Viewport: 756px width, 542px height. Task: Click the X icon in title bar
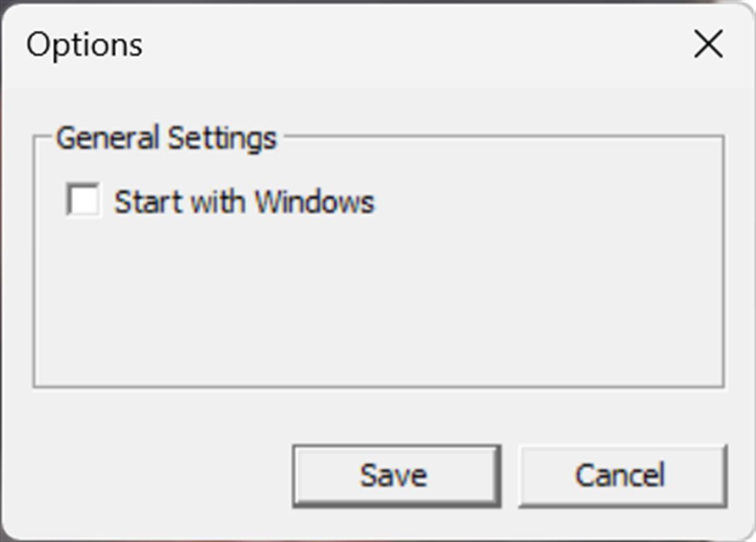click(708, 45)
